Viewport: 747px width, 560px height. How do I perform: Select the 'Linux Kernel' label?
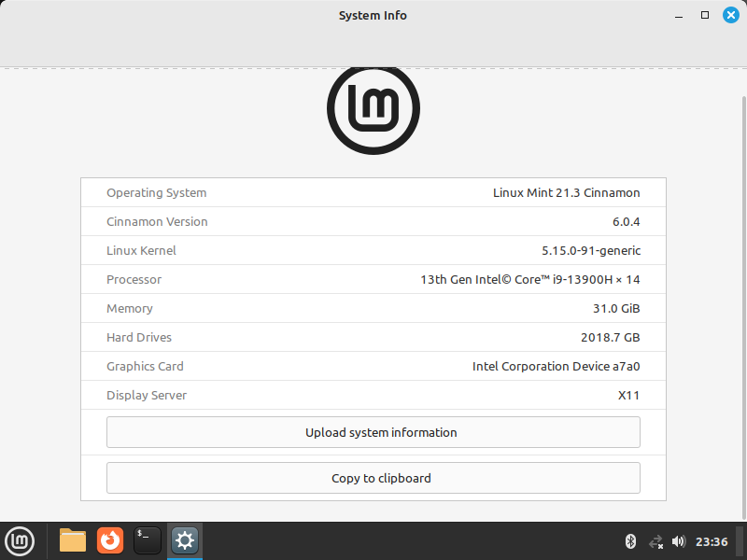click(x=142, y=251)
